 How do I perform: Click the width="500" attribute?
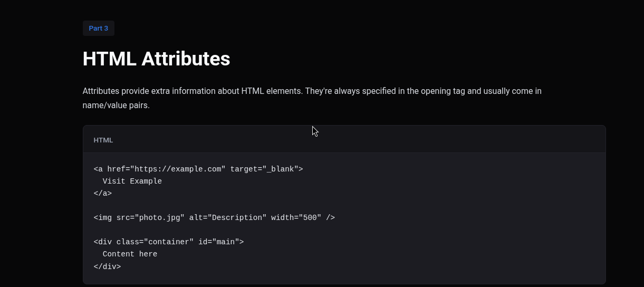(296, 218)
